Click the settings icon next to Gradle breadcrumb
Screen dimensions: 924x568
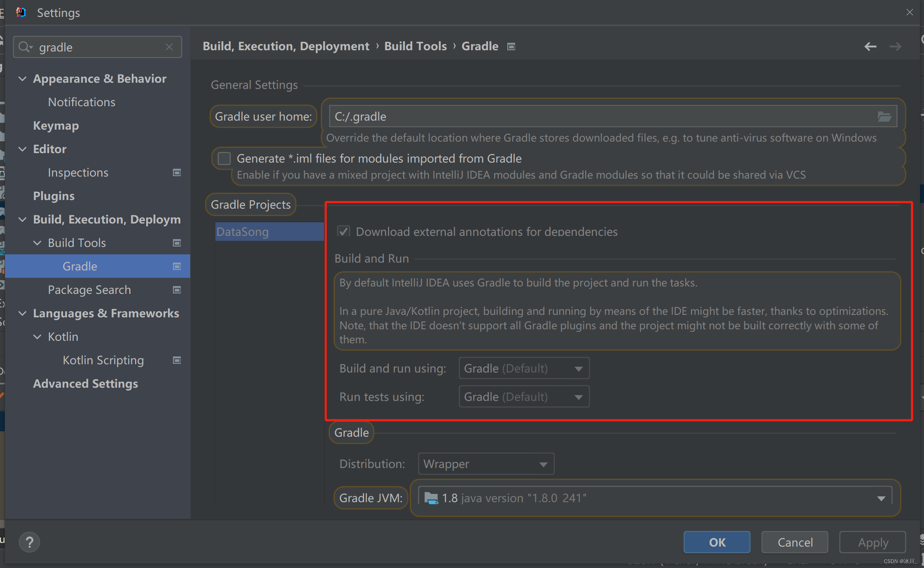pos(511,47)
